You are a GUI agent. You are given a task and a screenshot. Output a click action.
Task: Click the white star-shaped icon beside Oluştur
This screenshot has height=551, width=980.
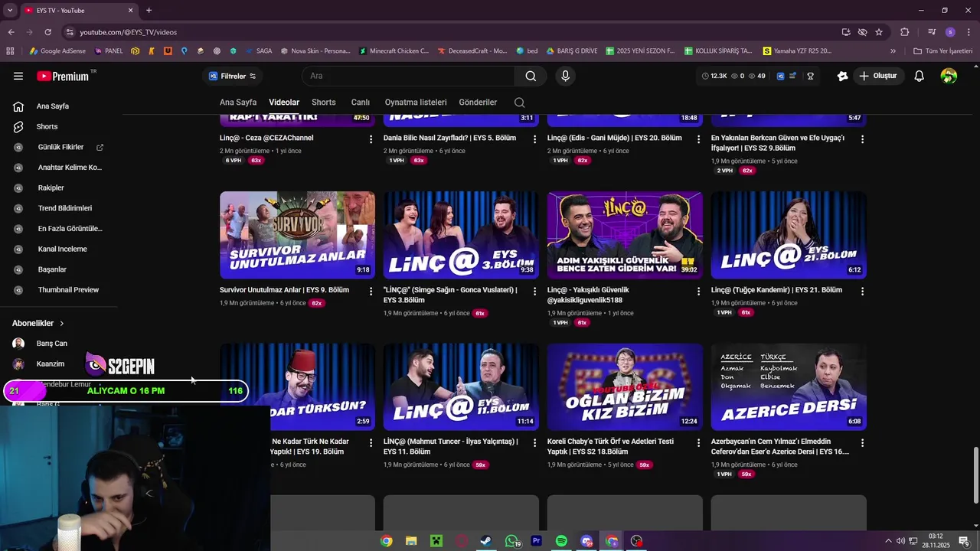tap(843, 76)
